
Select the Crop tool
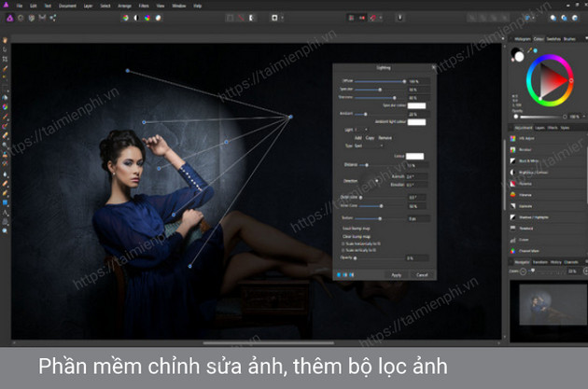(x=5, y=59)
